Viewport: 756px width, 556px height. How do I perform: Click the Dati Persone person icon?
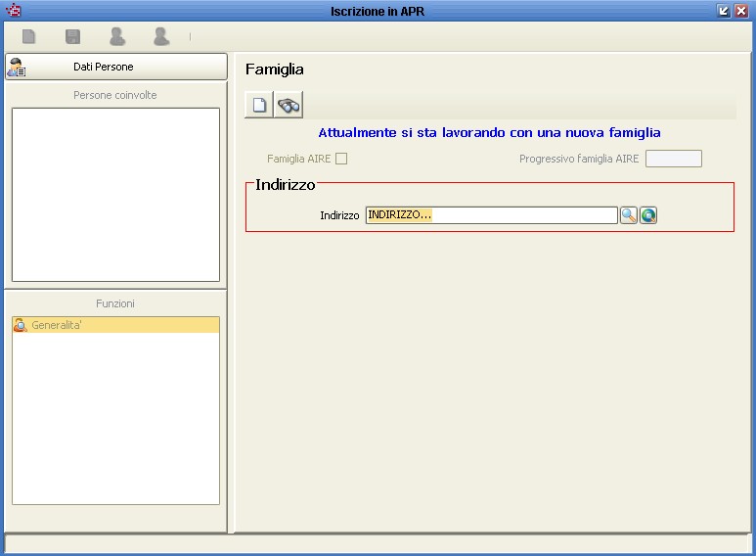click(x=17, y=68)
